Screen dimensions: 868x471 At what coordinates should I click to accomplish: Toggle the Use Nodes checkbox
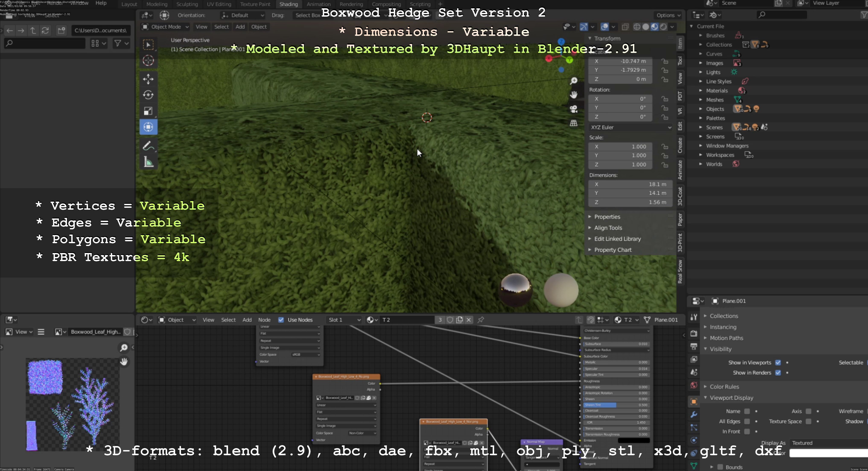pyautogui.click(x=281, y=320)
